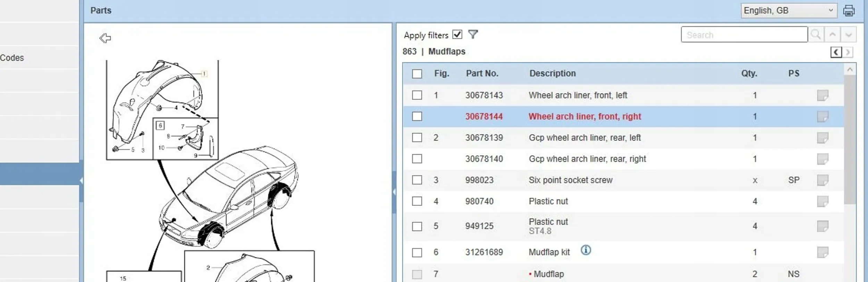Screen dimensions: 868x282
Task: Go to next parts section
Action: pos(848,53)
